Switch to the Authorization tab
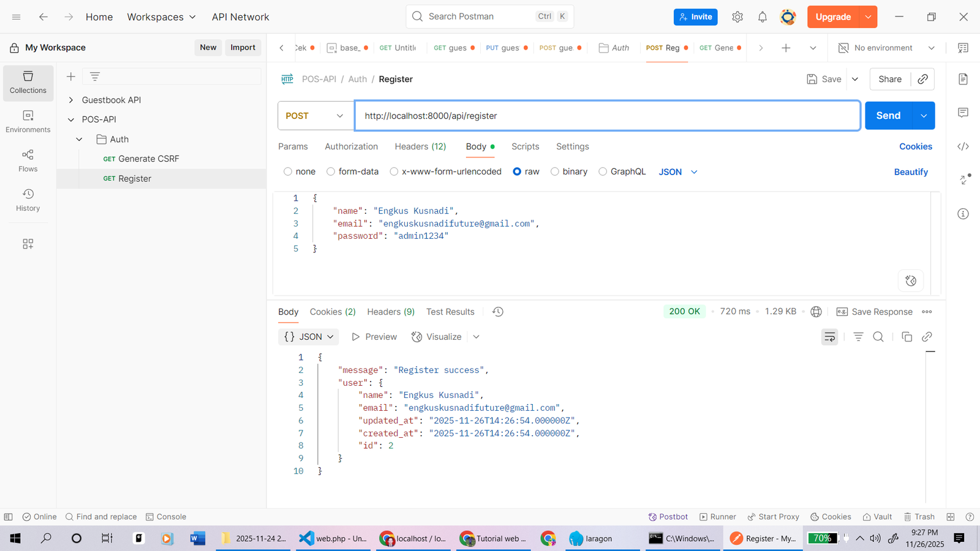 point(351,146)
